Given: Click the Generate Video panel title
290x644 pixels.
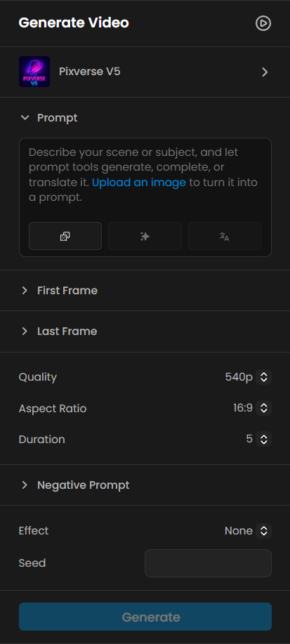Looking at the screenshot, I should coord(74,23).
